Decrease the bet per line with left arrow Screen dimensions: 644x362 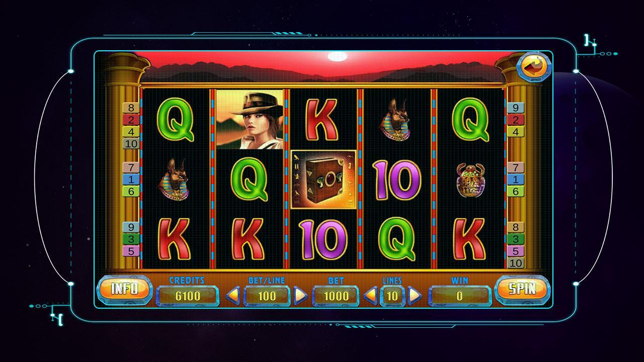(x=232, y=295)
